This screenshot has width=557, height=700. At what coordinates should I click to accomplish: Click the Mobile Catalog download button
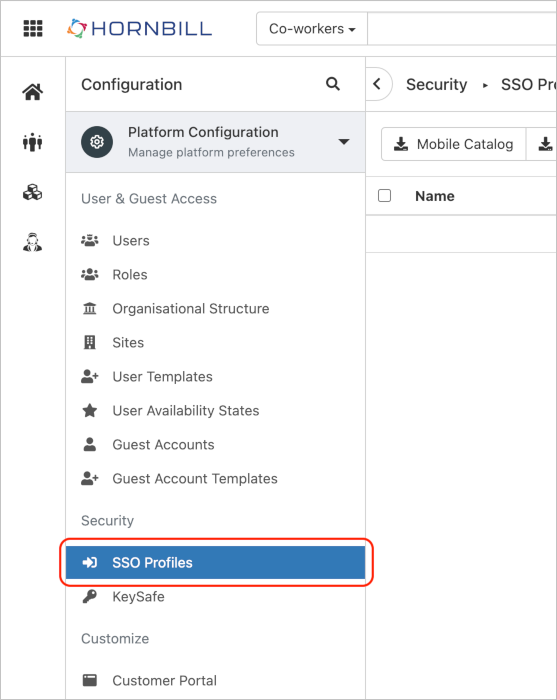pos(453,144)
